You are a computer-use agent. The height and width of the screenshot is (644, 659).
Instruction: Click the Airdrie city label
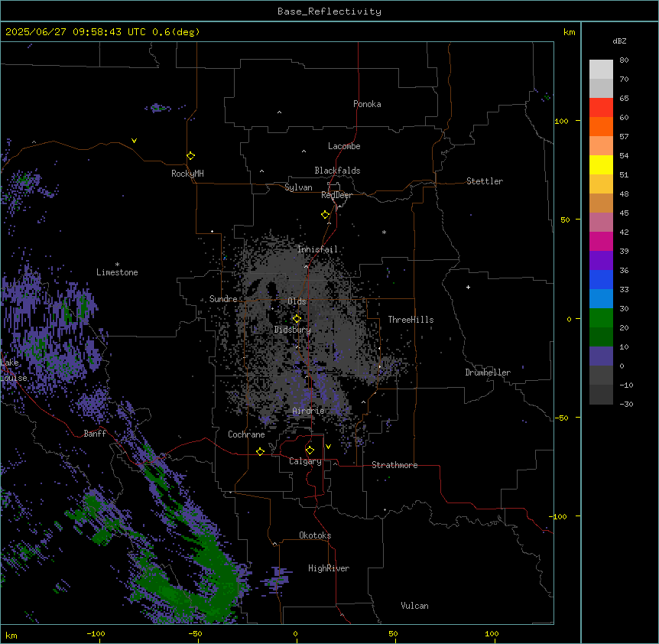point(309,411)
